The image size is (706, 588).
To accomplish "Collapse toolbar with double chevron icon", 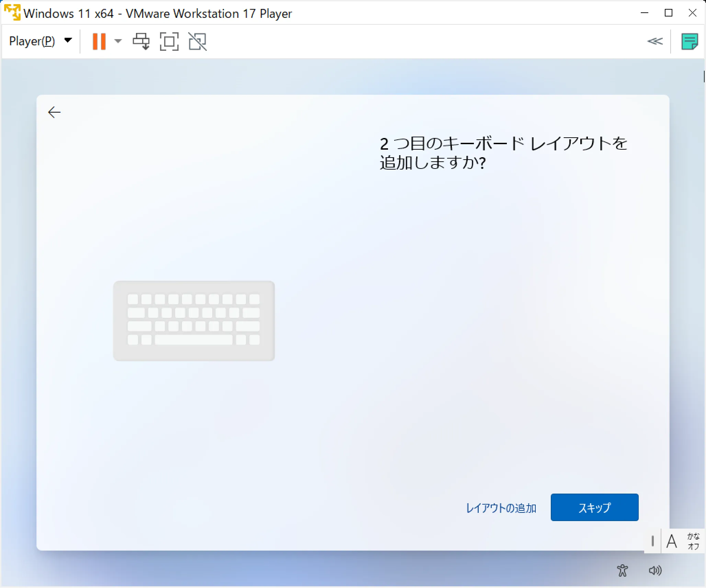I will 655,41.
